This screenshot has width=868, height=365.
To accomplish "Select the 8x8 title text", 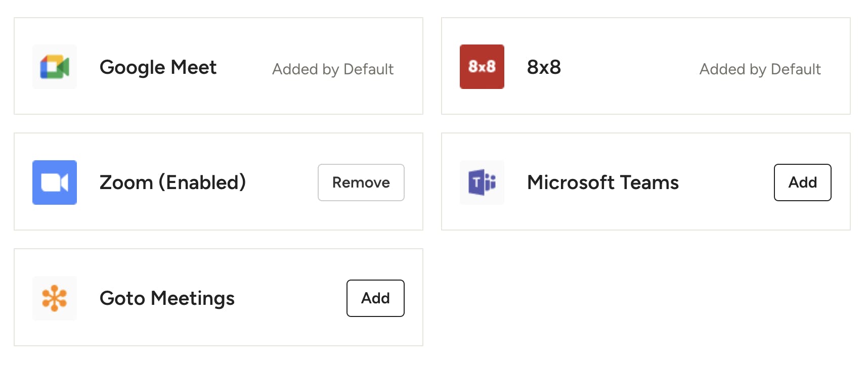I will [544, 67].
